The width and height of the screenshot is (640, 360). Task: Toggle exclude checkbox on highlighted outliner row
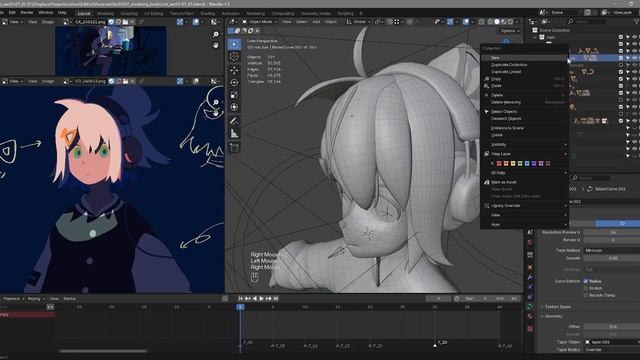click(621, 58)
